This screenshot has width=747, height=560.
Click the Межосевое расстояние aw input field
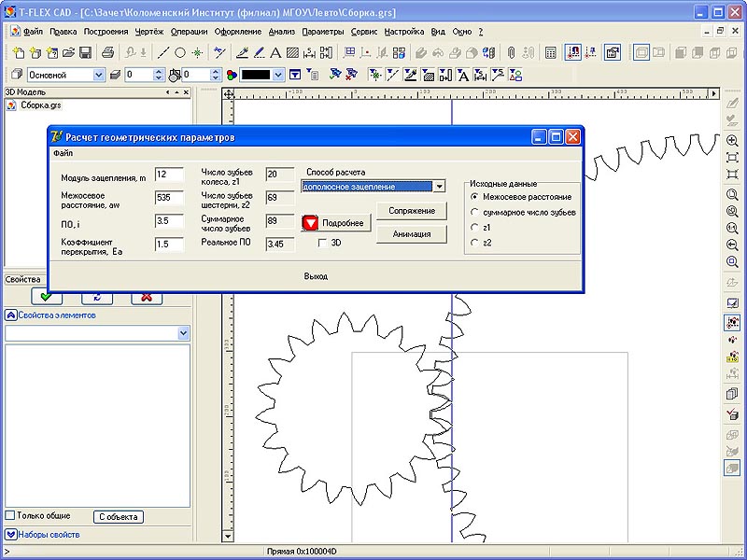coord(169,197)
